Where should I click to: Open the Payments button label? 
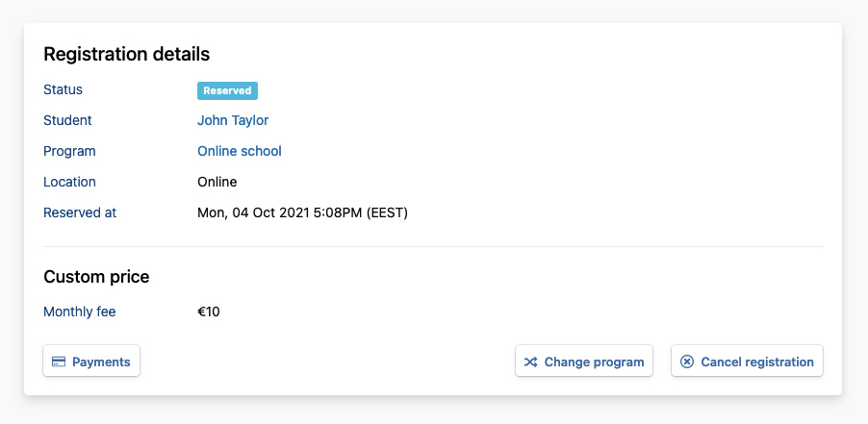pos(101,362)
